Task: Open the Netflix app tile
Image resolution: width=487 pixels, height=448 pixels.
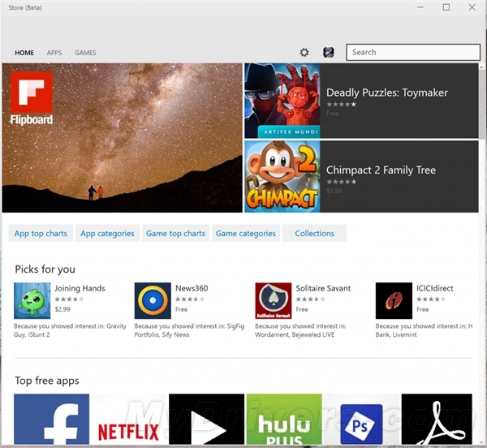Action: 129,419
